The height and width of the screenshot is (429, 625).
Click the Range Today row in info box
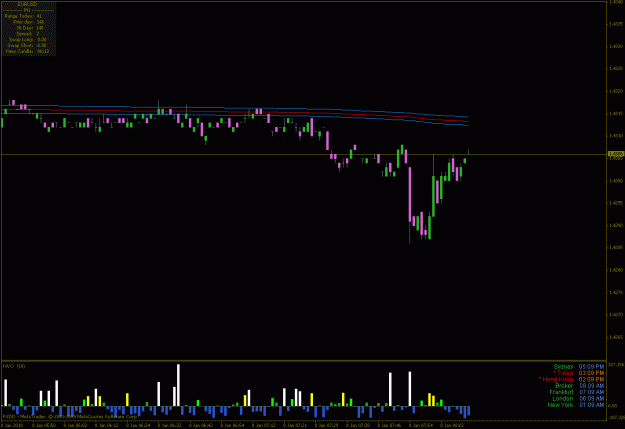tap(23, 16)
